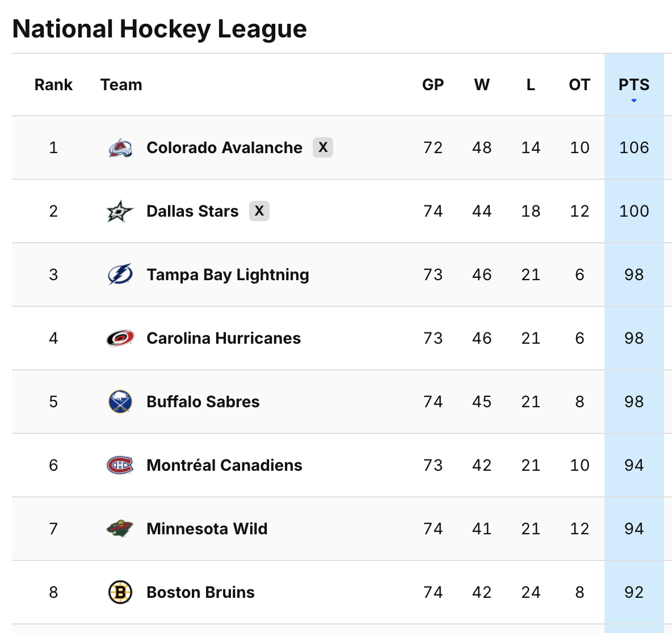Click the Colorado Avalanche team logo
This screenshot has width=672, height=633.
[120, 148]
